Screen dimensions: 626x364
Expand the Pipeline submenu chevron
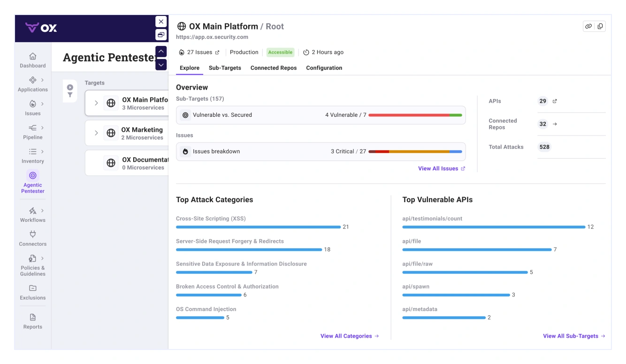tap(43, 128)
